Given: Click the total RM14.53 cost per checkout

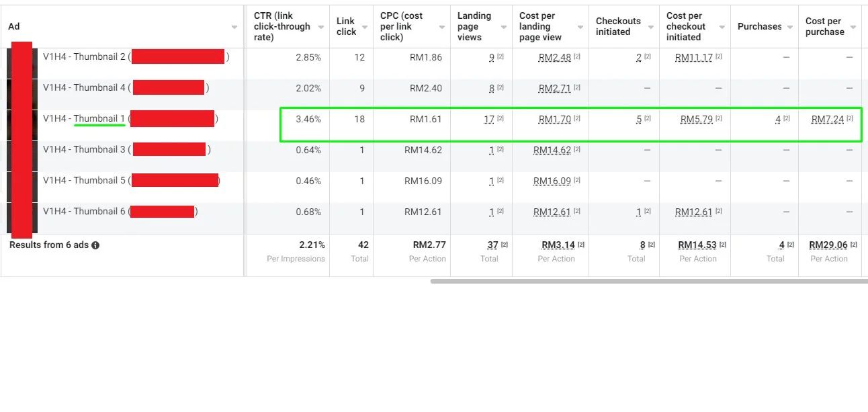Looking at the screenshot, I should (x=697, y=245).
